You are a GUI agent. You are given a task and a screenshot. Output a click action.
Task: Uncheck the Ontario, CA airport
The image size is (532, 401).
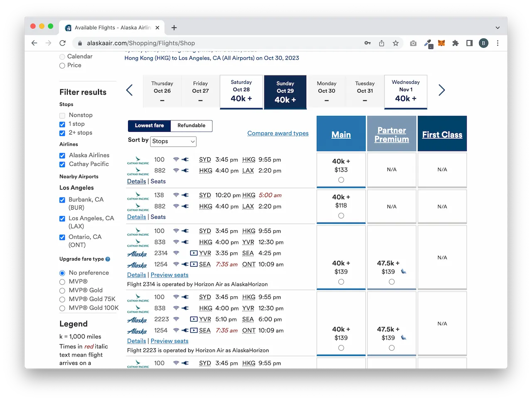(62, 237)
